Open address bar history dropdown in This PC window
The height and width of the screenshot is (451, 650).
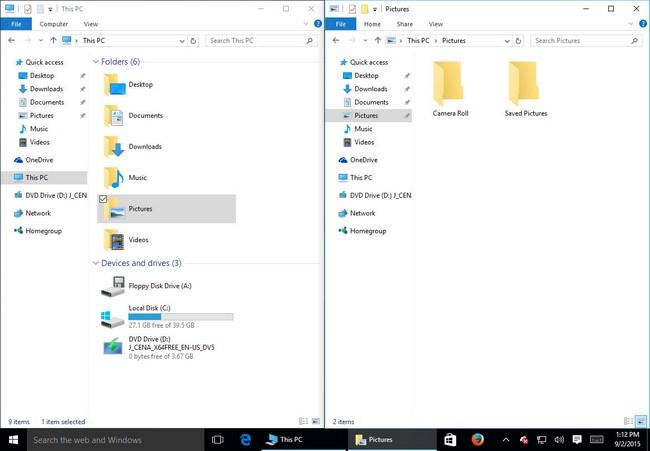click(182, 41)
